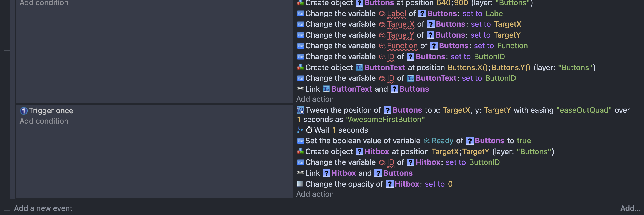Click Add action below Link ButtonText
The width and height of the screenshot is (644, 215).
coord(315,99)
